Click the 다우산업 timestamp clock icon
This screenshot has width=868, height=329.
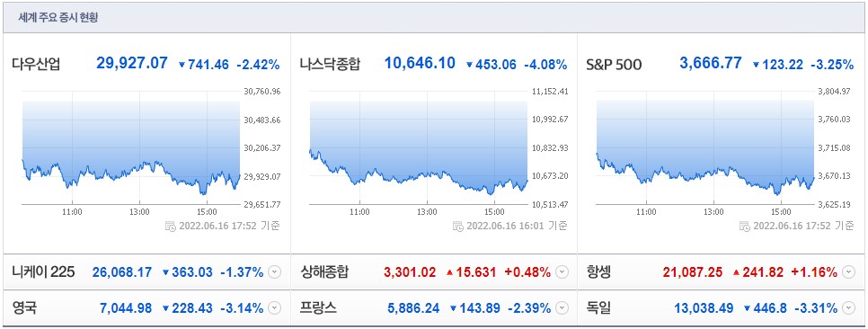171,226
